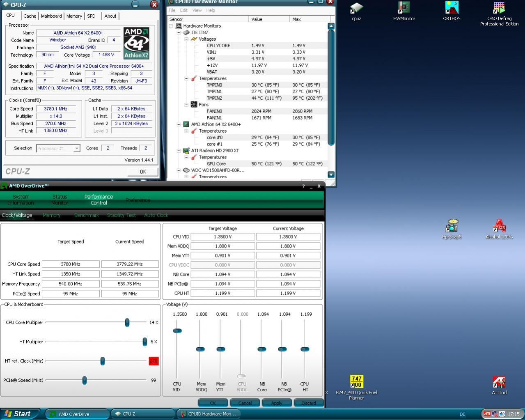Open the HprSnap5 desktop icon
The height and width of the screenshot is (420, 525).
tap(452, 226)
